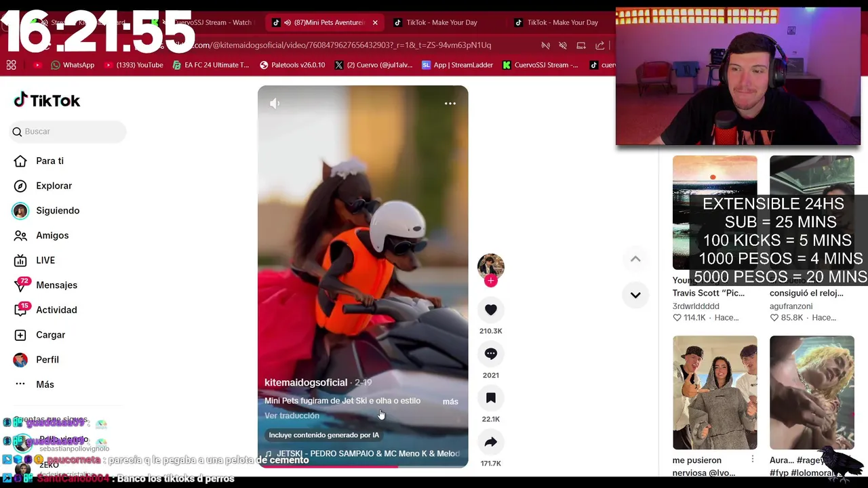Expand caption with 'más' link

450,401
